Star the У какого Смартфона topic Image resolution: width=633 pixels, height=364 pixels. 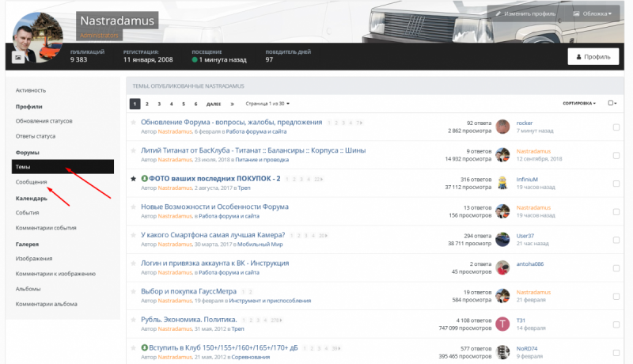click(133, 235)
